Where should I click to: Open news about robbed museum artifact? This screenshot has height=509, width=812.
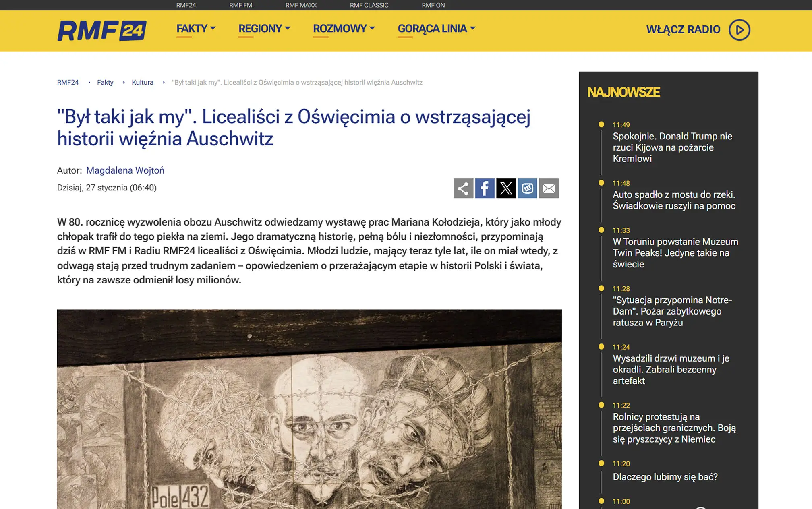pos(671,370)
